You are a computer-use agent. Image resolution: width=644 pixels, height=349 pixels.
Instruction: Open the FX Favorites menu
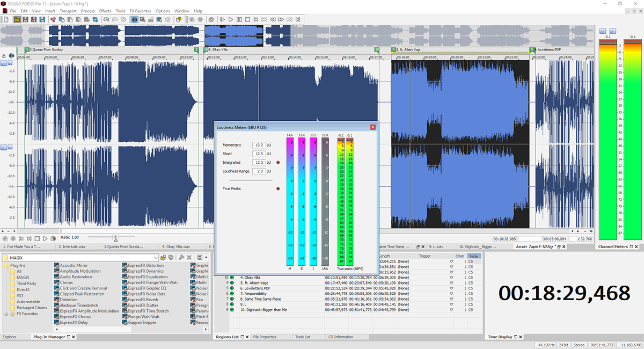(140, 11)
